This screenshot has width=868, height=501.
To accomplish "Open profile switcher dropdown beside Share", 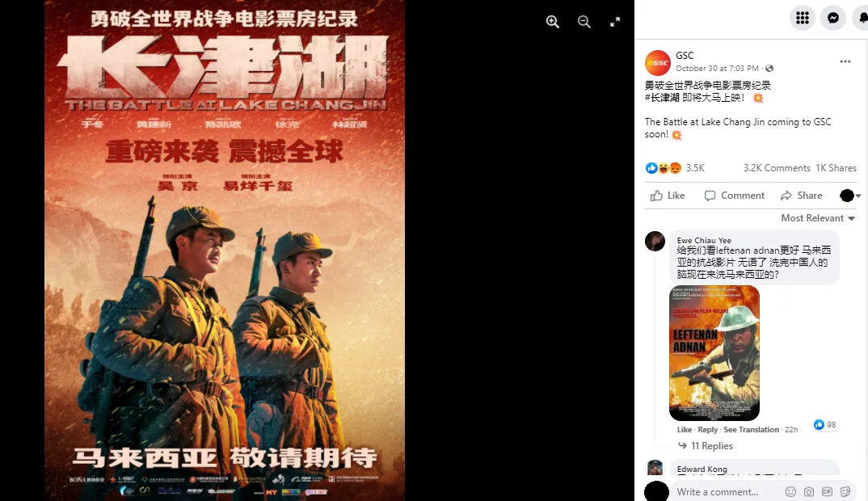I will (850, 196).
